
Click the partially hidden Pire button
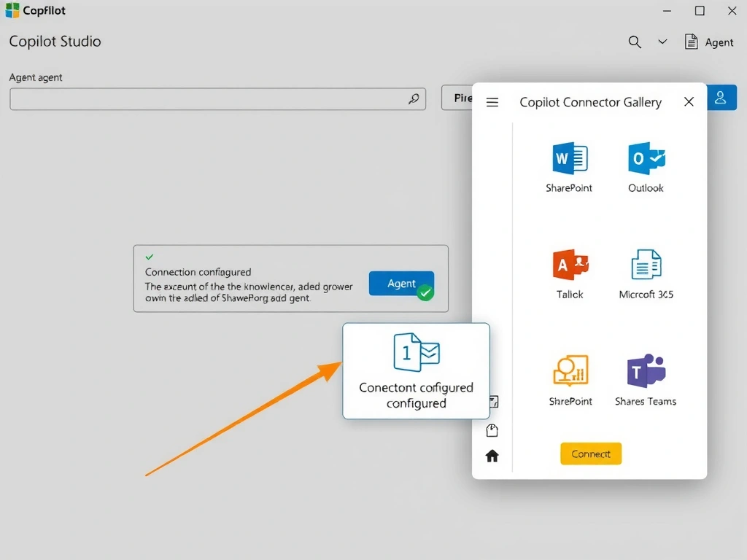coord(457,98)
